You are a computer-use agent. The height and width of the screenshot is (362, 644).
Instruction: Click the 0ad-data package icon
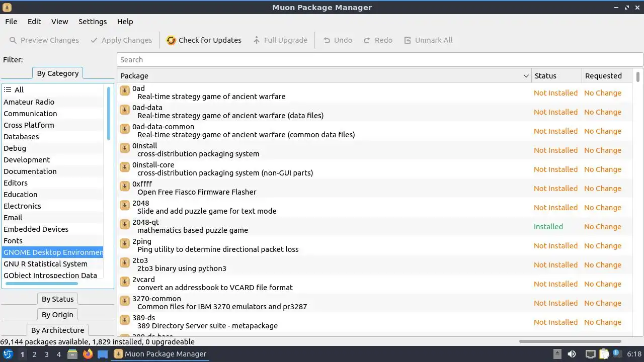[x=125, y=110]
